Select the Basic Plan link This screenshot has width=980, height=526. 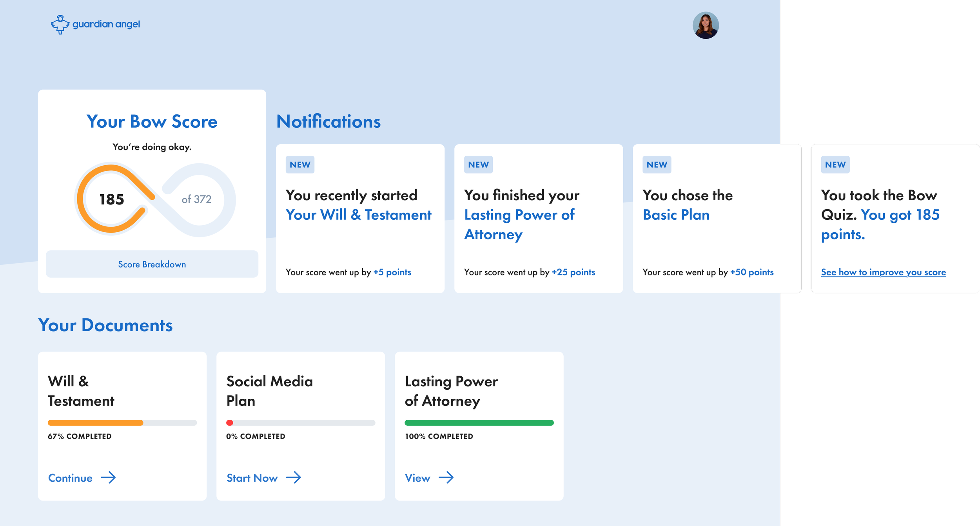[x=676, y=215]
